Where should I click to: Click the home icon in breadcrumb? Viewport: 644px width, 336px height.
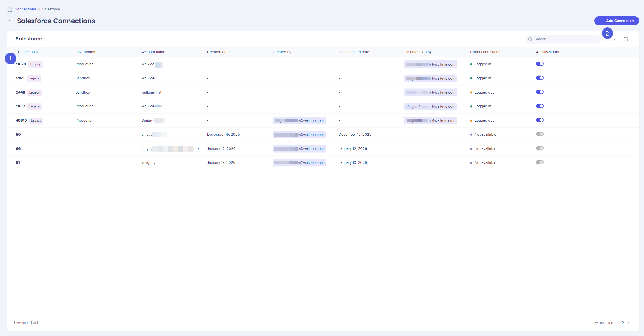click(x=10, y=9)
